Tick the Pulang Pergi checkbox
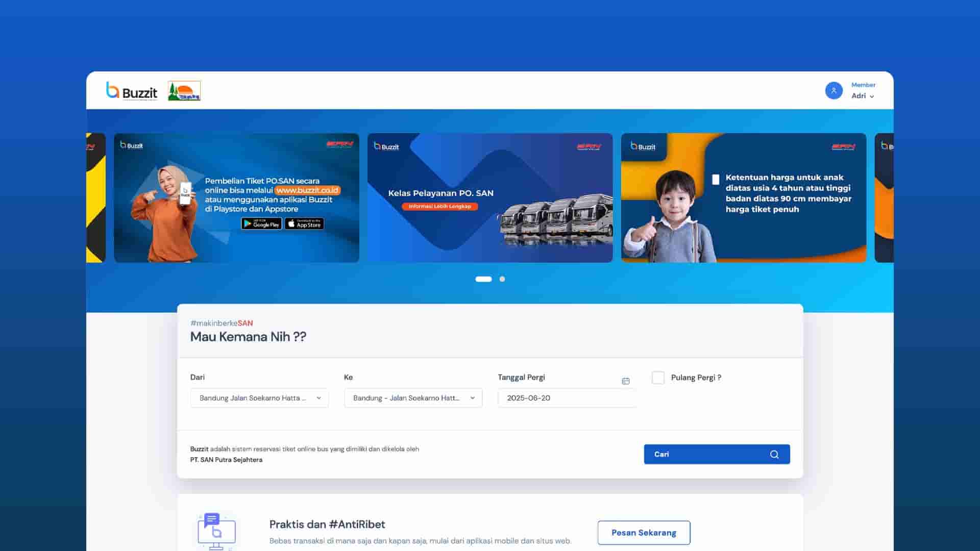The width and height of the screenshot is (980, 551). coord(658,378)
